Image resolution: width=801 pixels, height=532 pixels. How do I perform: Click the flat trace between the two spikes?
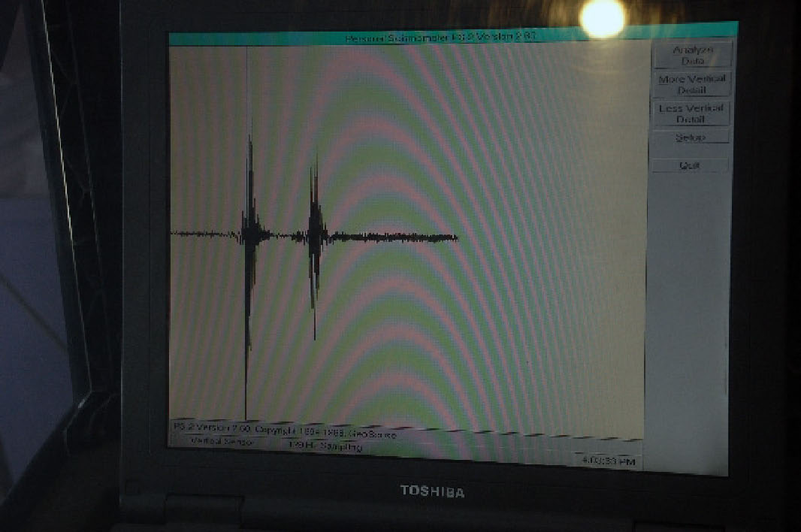282,236
